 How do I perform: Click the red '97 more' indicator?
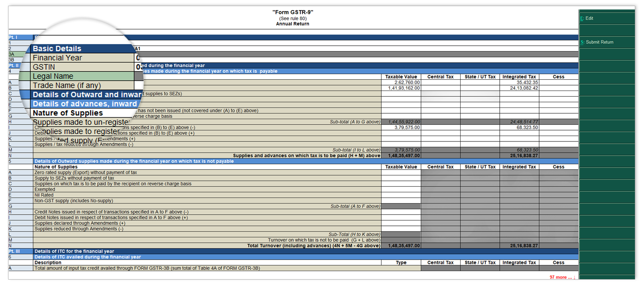point(562,277)
